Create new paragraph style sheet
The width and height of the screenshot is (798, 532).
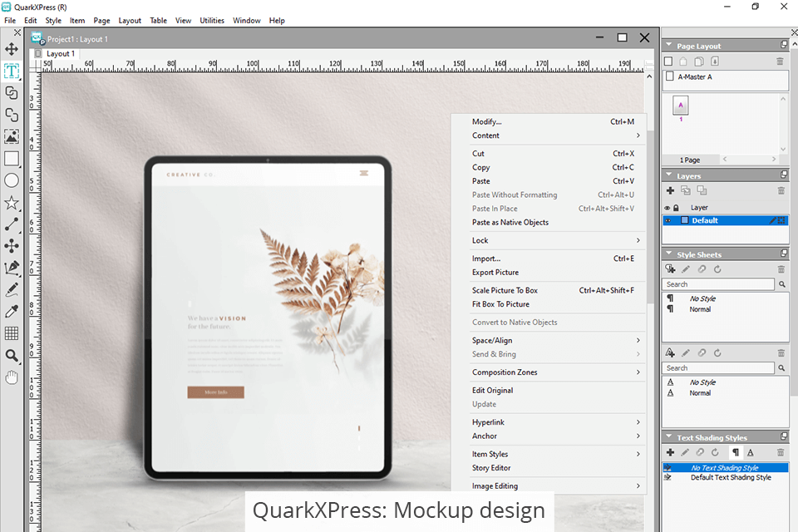(670, 268)
